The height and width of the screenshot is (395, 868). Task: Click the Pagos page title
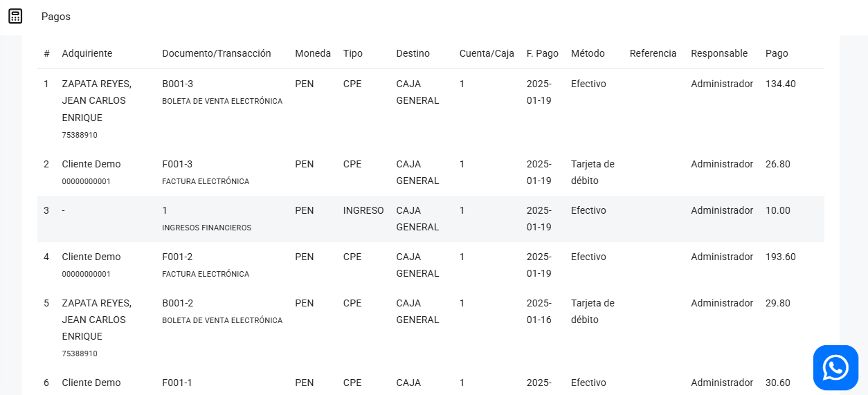56,17
